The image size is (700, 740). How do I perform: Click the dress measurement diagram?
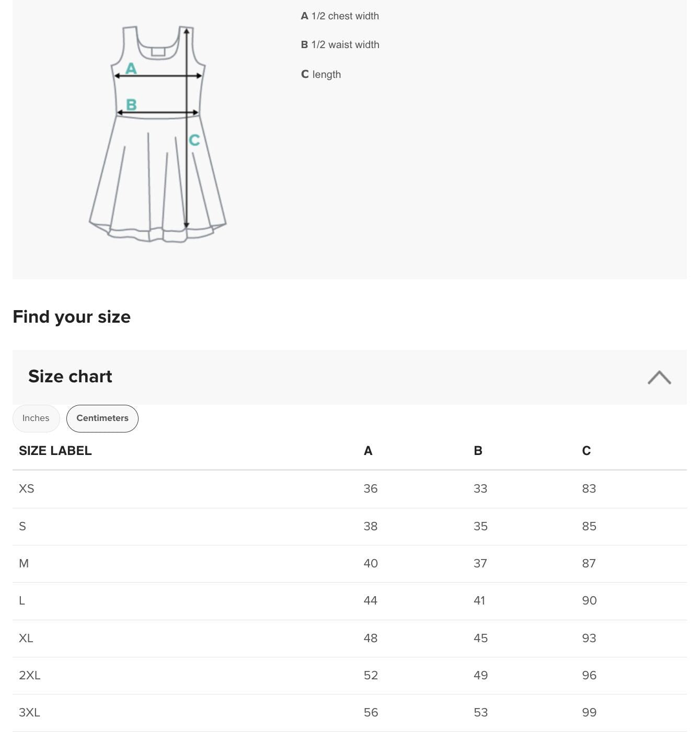tap(157, 131)
